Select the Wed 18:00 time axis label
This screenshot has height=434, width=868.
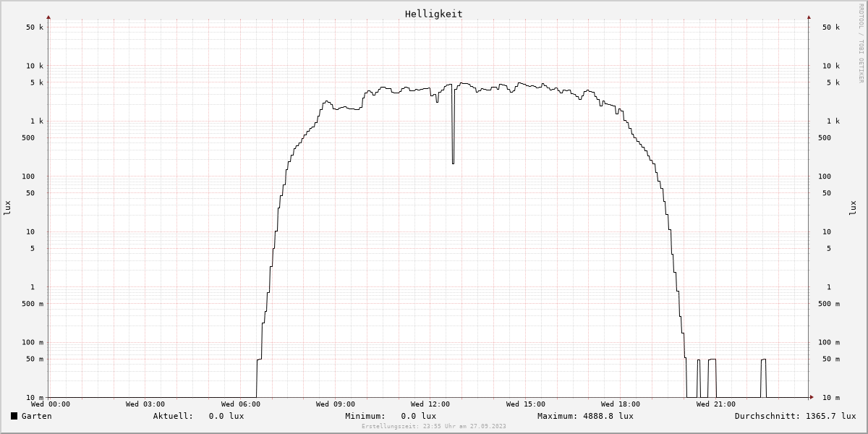click(621, 404)
